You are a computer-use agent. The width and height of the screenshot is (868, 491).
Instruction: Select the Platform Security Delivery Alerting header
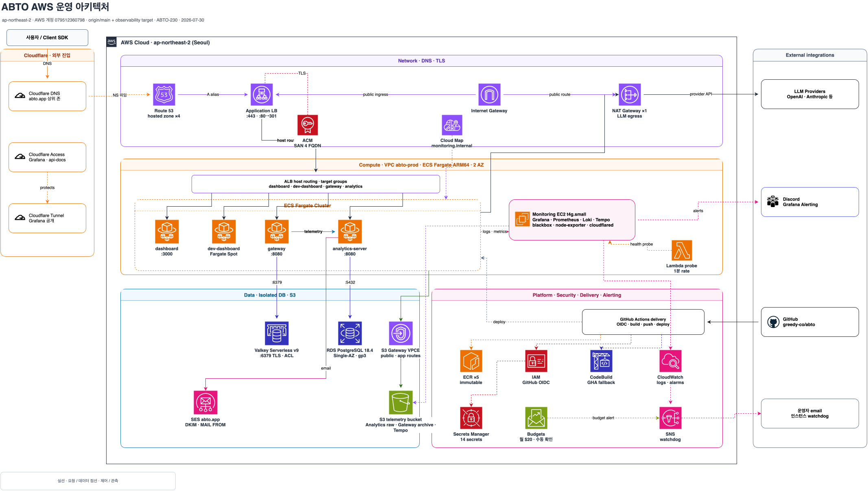click(x=577, y=295)
